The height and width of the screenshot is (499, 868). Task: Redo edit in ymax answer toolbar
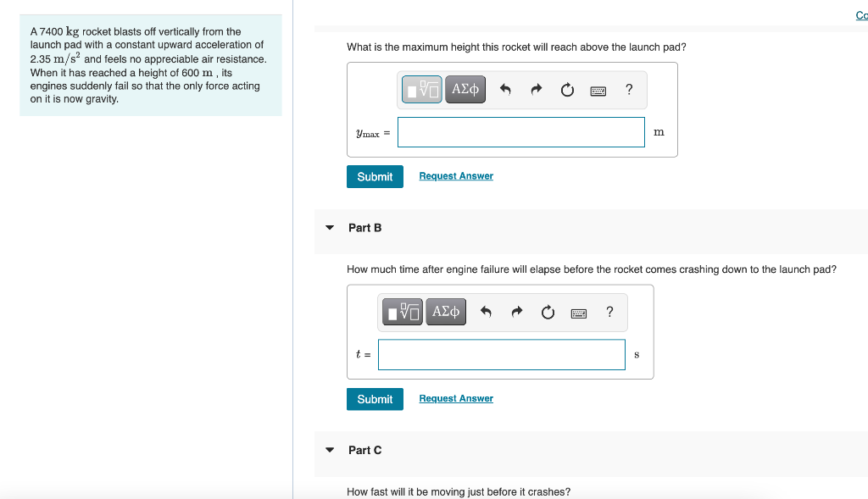(x=536, y=90)
